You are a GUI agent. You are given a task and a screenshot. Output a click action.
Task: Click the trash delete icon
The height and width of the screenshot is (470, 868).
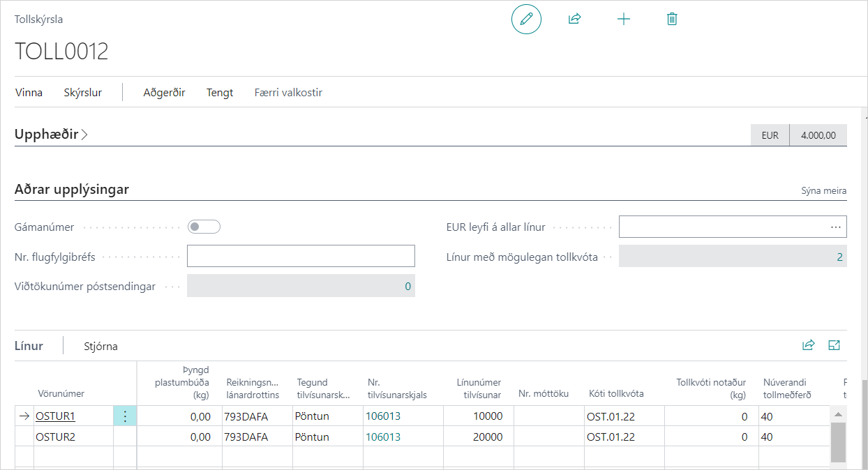point(672,19)
